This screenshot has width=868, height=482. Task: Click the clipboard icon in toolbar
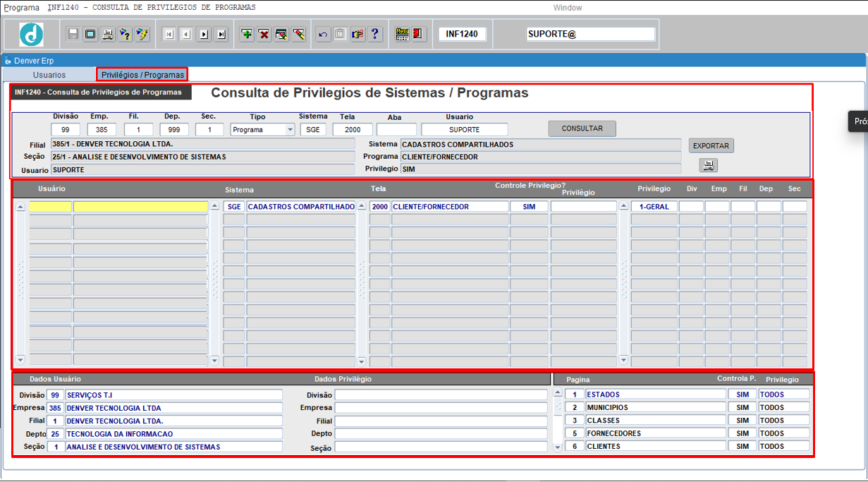(x=340, y=34)
